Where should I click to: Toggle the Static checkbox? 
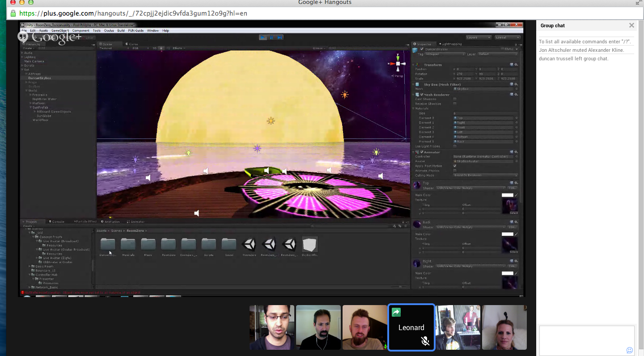click(503, 49)
